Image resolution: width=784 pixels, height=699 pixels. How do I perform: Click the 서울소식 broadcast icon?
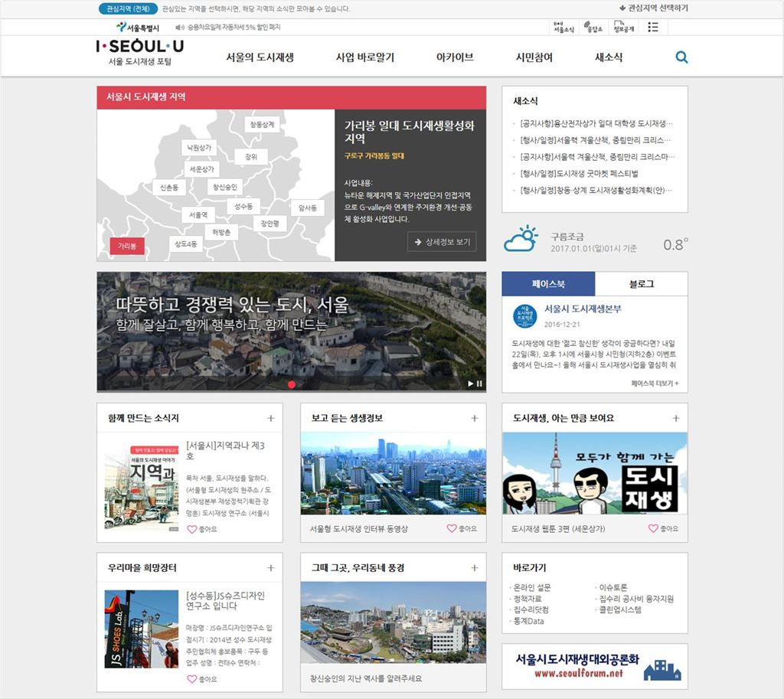click(563, 27)
